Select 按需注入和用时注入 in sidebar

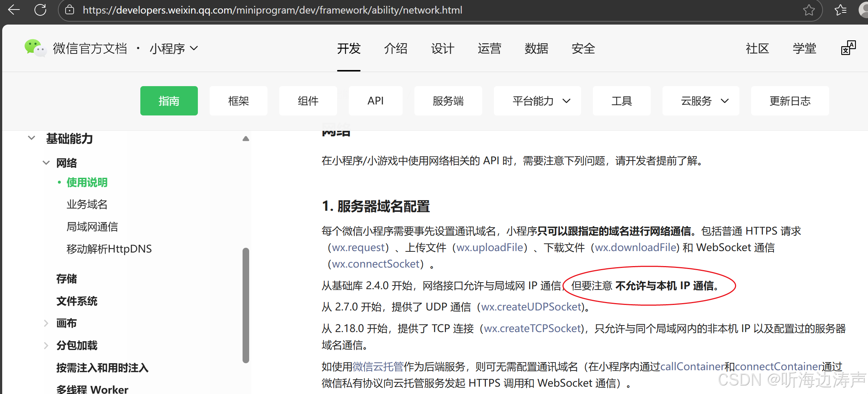click(102, 368)
